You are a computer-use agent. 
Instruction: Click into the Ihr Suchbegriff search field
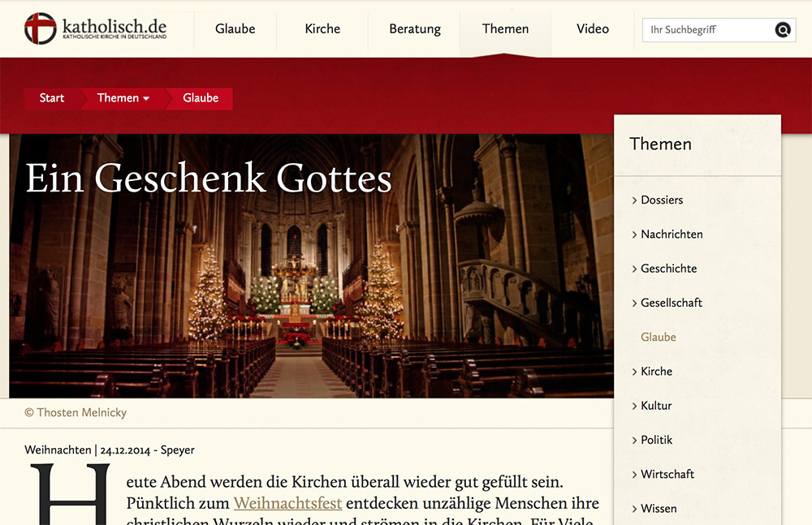(707, 30)
